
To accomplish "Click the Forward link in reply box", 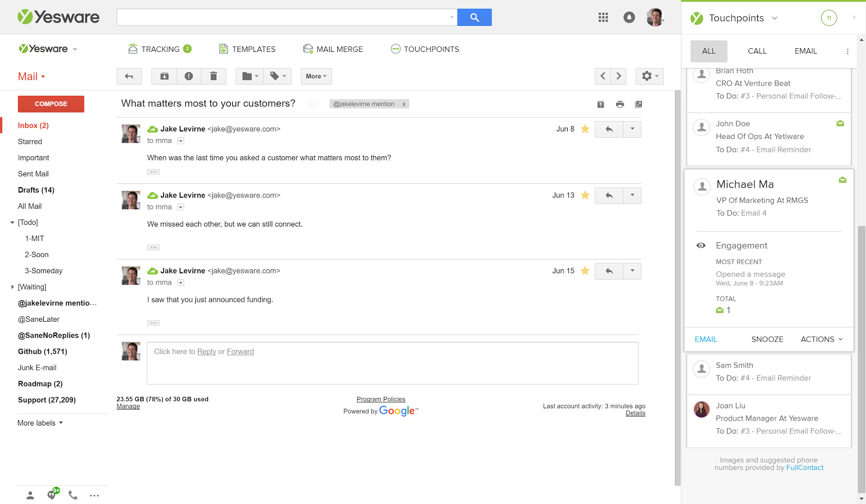I will [240, 352].
